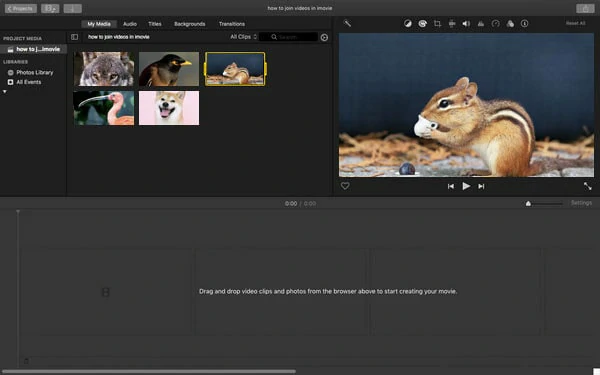Open the speed speedometer icon
Viewport: 600px width, 375px height.
click(496, 24)
